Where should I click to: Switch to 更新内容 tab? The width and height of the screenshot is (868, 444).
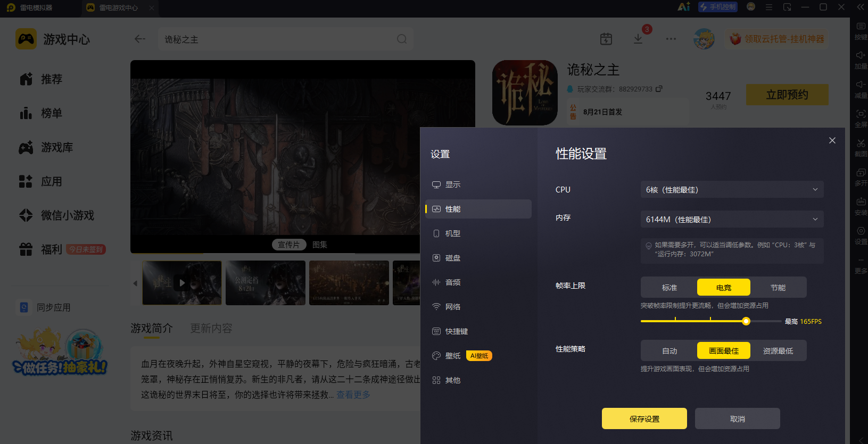(x=211, y=329)
